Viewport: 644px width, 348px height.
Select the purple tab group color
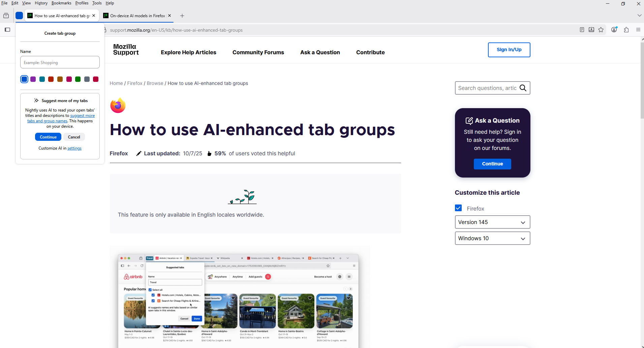(x=33, y=79)
